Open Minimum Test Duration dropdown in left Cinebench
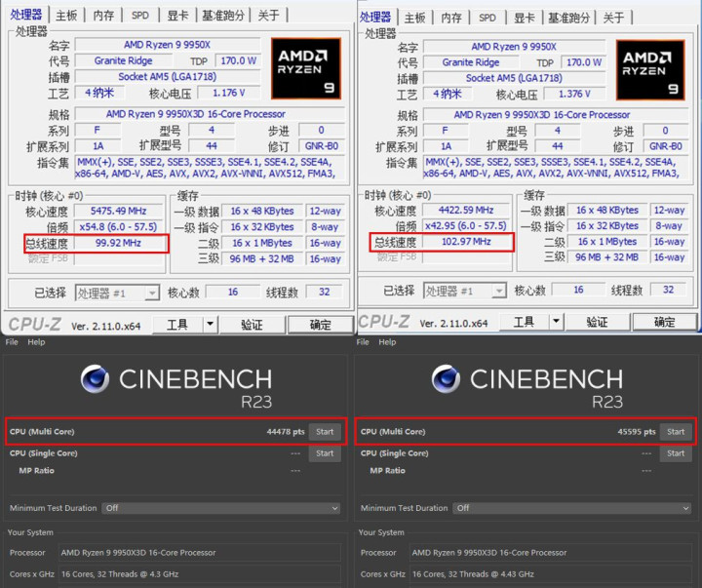The width and height of the screenshot is (702, 588). 334,508
